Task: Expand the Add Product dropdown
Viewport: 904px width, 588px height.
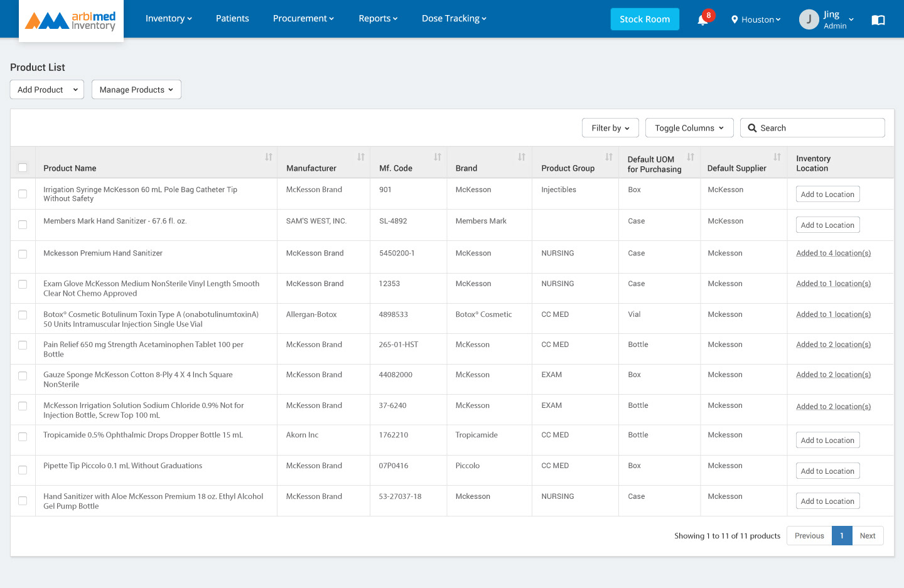Action: tap(47, 90)
